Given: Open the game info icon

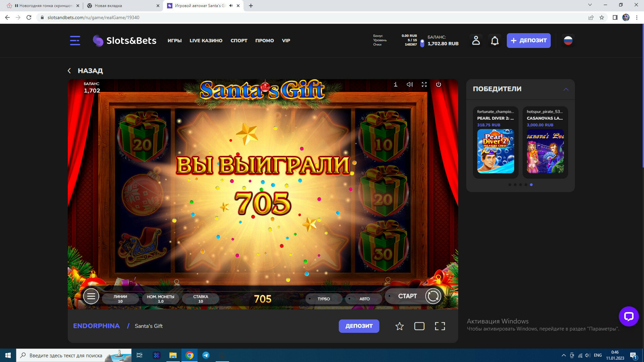Looking at the screenshot, I should click(395, 84).
